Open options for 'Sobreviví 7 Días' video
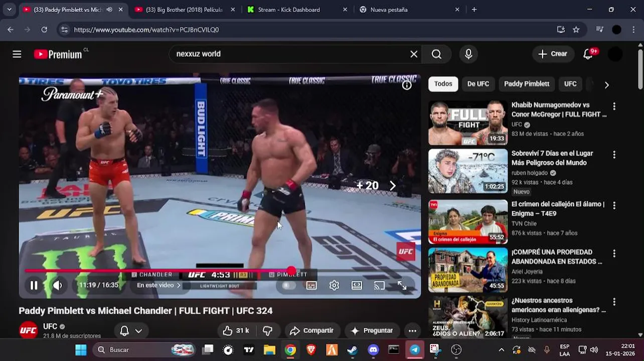 pyautogui.click(x=614, y=155)
